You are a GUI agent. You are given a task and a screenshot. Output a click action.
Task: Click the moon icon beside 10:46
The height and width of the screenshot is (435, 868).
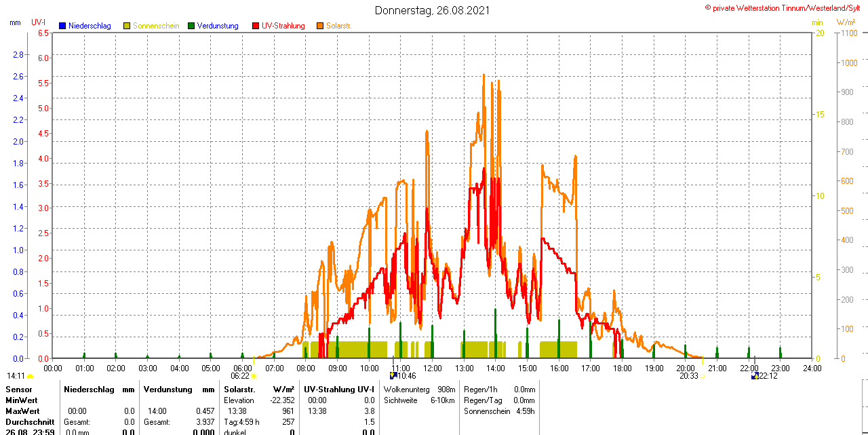(x=393, y=376)
